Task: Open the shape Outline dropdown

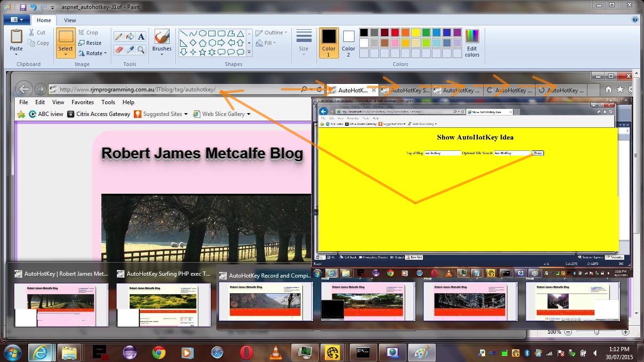Action: pyautogui.click(x=271, y=33)
